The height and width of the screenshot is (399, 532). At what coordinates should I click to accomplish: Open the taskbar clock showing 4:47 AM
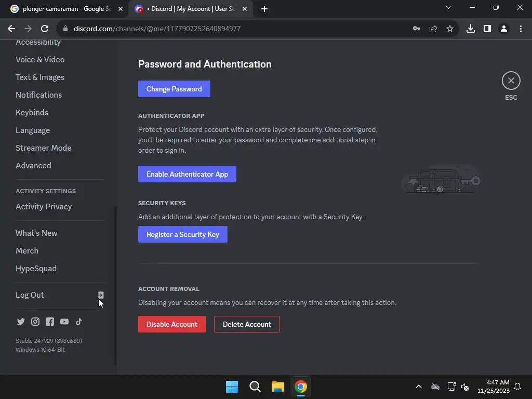[494, 387]
